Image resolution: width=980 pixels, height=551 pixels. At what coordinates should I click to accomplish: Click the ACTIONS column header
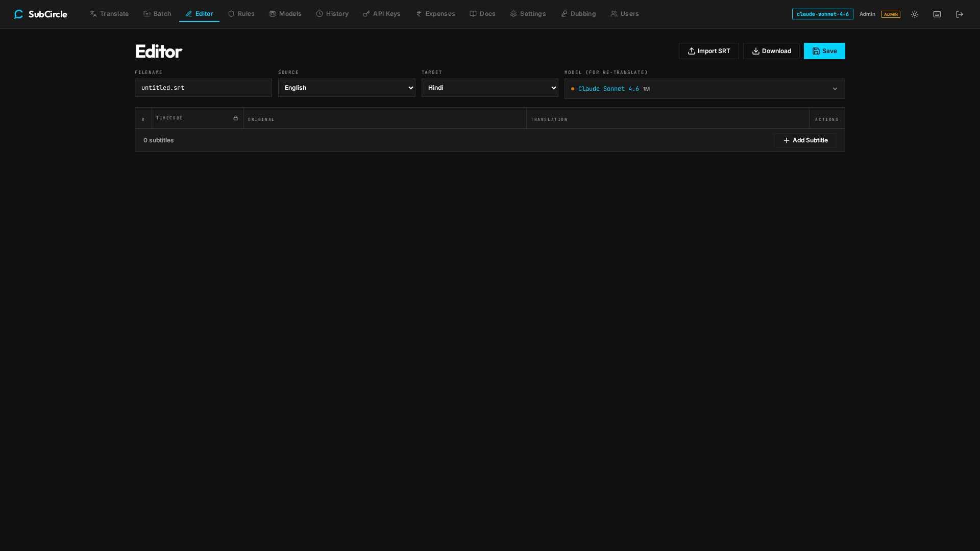(x=827, y=119)
